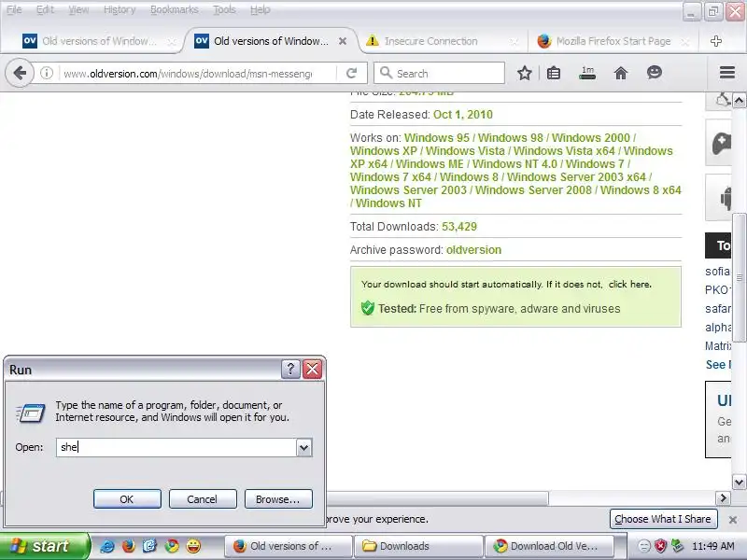Viewport: 747px width, 560px height.
Task: Click horizontal scrollbar right arrow
Action: click(723, 498)
